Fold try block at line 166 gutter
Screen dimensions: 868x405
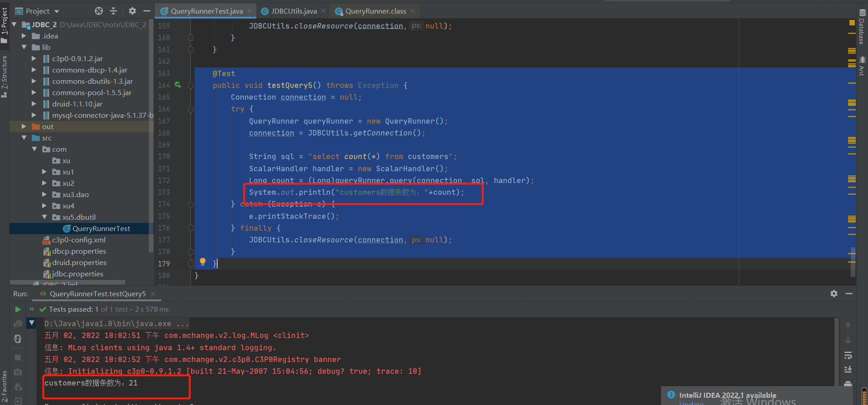pyautogui.click(x=191, y=109)
